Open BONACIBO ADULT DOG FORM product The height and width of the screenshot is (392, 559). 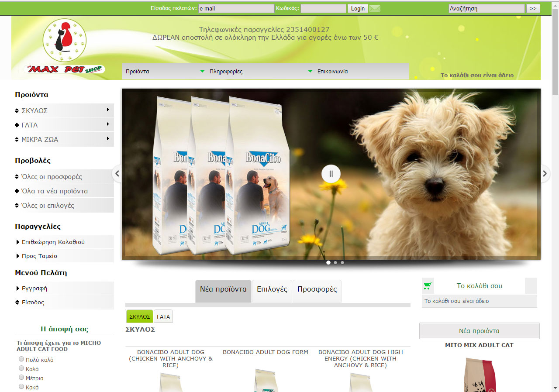(x=266, y=352)
